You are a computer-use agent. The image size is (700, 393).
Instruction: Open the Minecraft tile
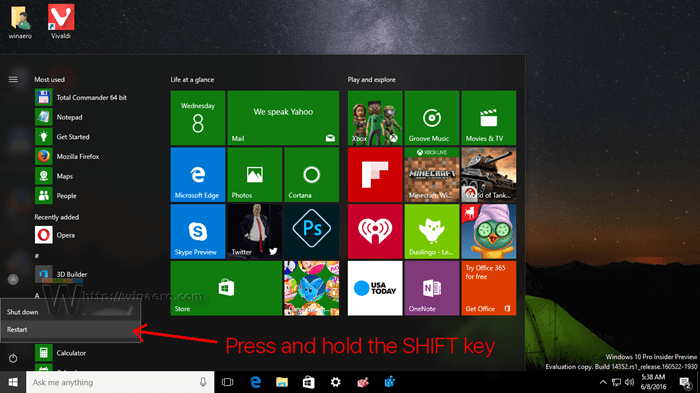click(x=432, y=175)
